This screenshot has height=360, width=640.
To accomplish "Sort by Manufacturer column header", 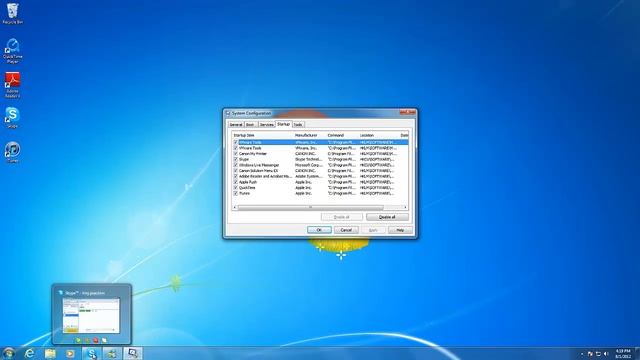I will click(309, 135).
